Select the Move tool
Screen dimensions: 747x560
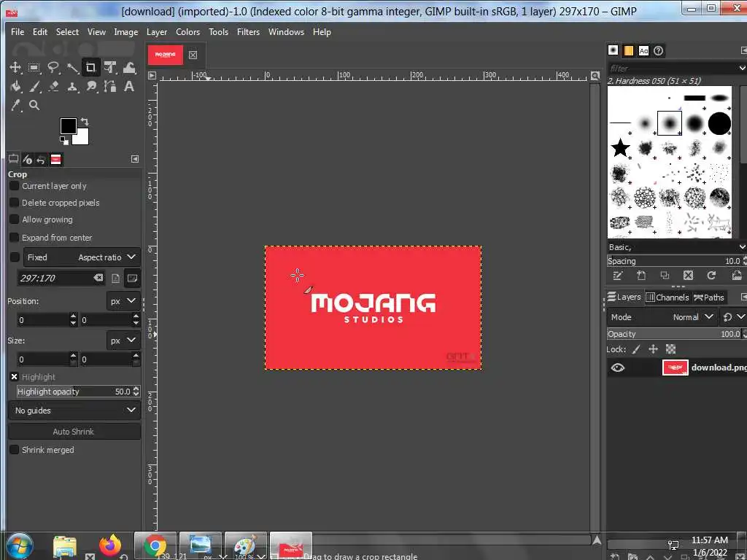click(15, 67)
